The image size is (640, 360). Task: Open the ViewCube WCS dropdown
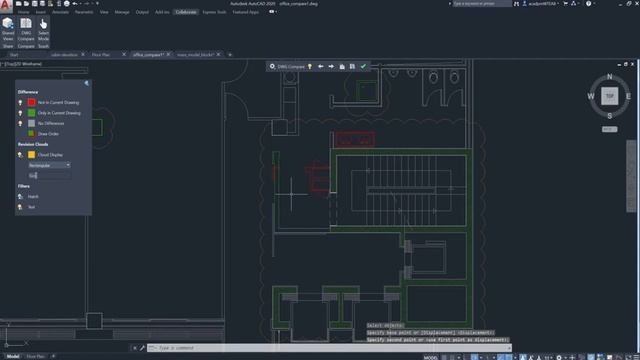tap(609, 129)
